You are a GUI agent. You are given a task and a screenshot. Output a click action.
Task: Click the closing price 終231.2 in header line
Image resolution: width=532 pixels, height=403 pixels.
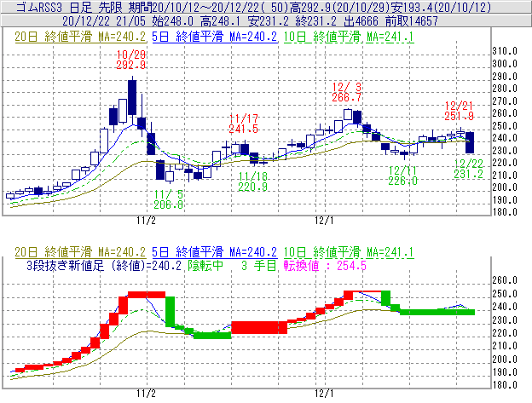coord(315,21)
